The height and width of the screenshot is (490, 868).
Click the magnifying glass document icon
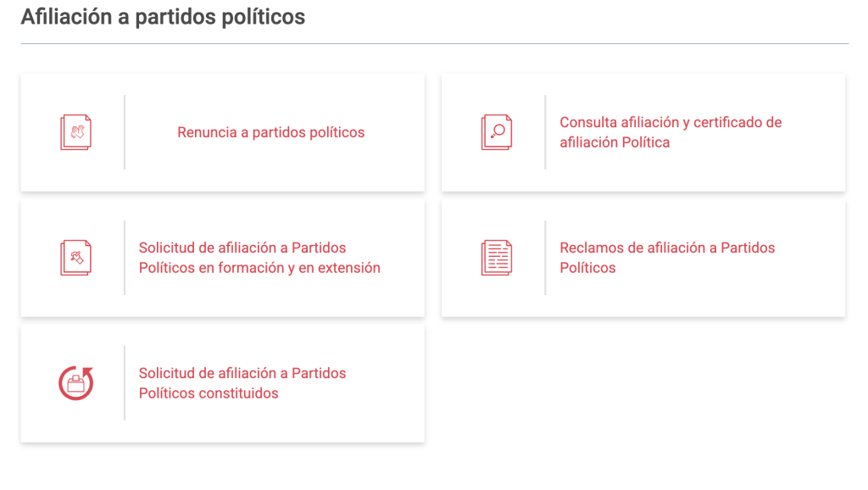[x=496, y=133]
